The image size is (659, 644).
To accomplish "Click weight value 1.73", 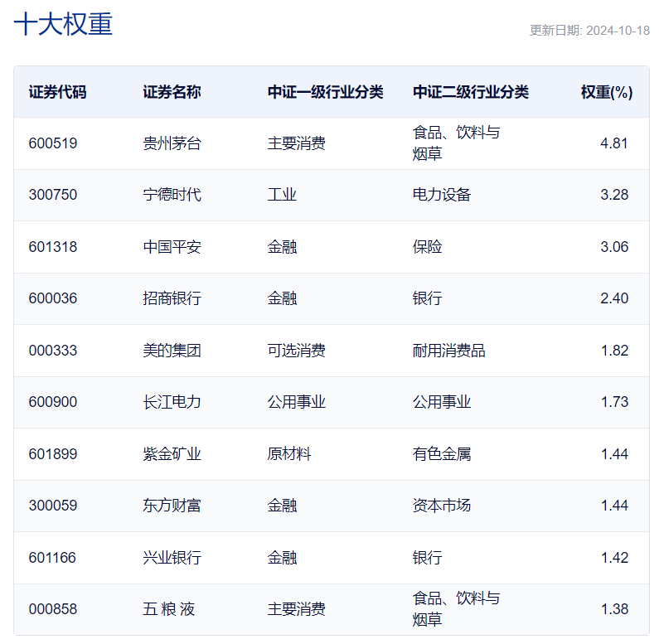I will coord(614,402).
